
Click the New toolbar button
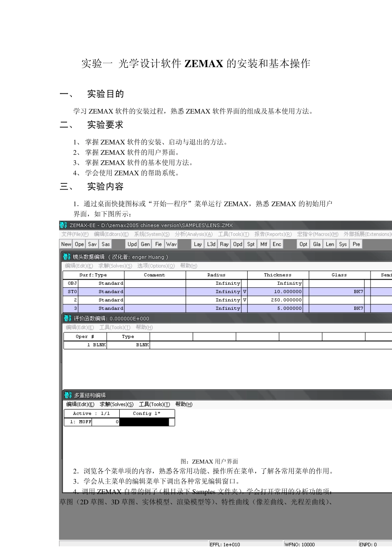click(66, 244)
